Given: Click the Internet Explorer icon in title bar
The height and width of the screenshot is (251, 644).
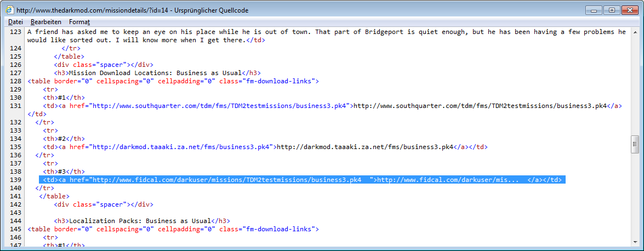Looking at the screenshot, I should pyautogui.click(x=9, y=10).
